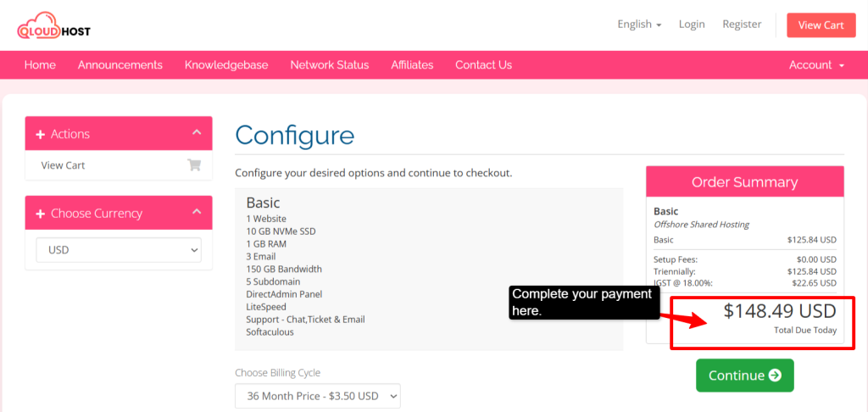Click the Total Due Today label
The width and height of the screenshot is (868, 412).
pyautogui.click(x=805, y=331)
